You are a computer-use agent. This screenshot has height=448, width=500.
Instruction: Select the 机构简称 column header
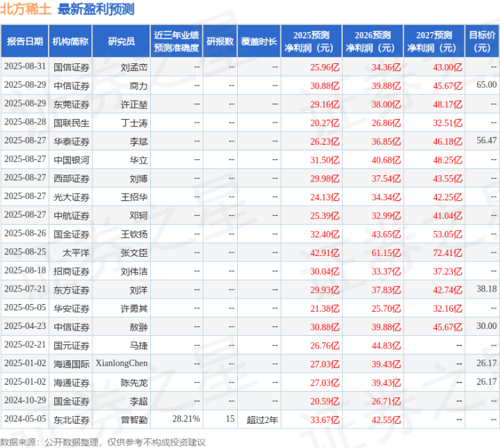tap(70, 42)
